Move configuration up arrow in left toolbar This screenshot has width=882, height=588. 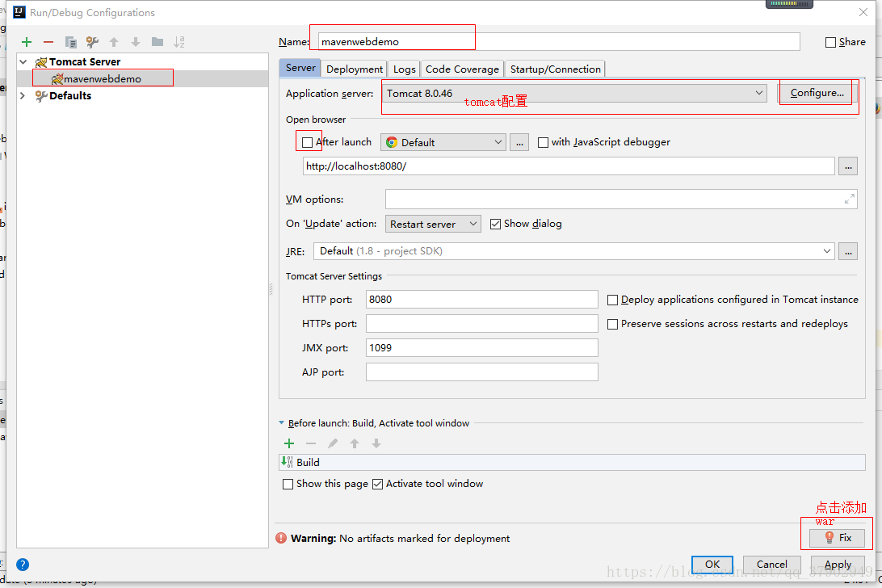click(114, 42)
